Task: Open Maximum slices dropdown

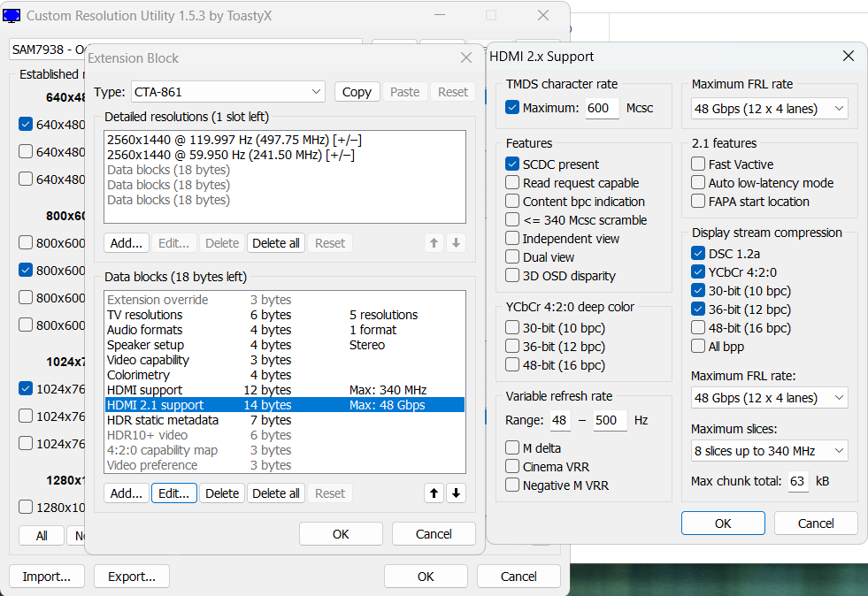Action: 770,450
